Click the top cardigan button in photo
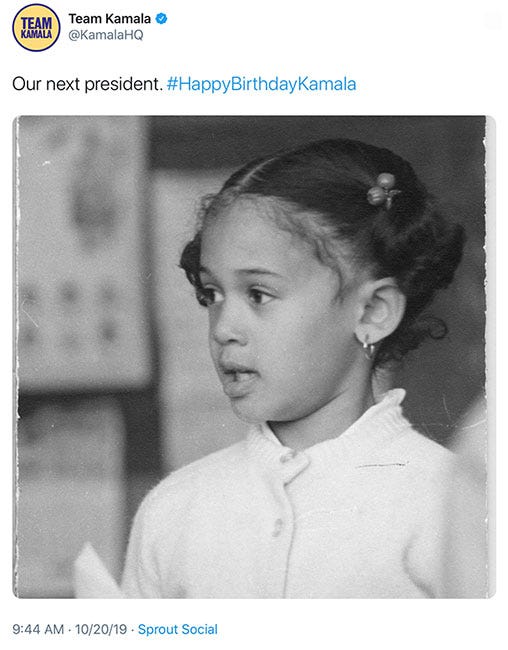 286,457
